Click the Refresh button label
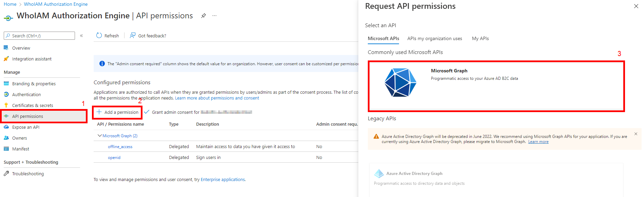 click(x=112, y=36)
